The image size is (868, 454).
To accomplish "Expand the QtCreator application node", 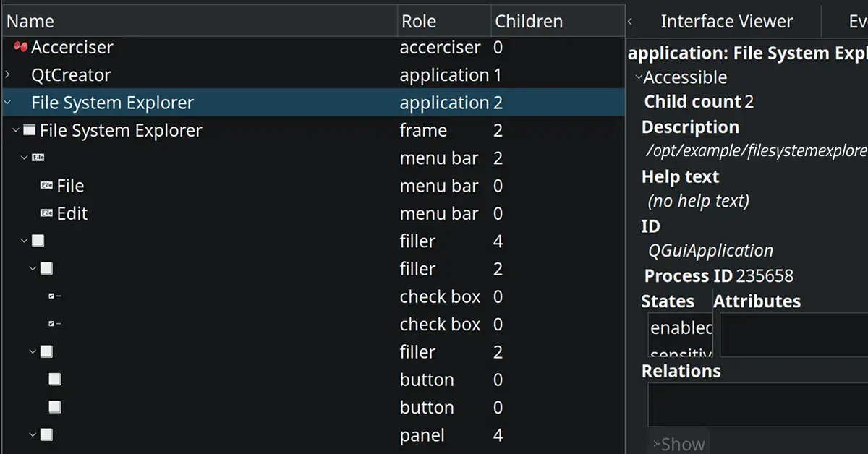I will [x=7, y=75].
